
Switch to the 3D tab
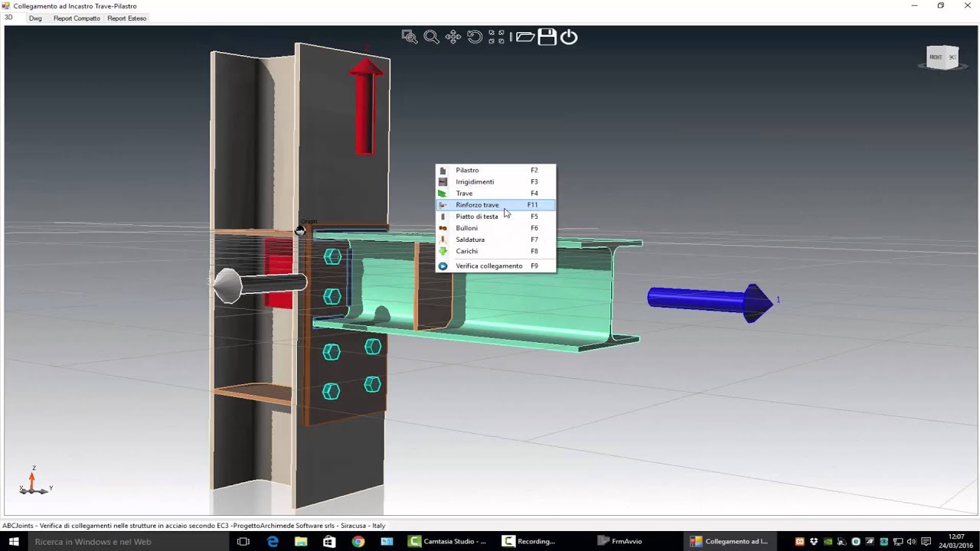(8, 18)
